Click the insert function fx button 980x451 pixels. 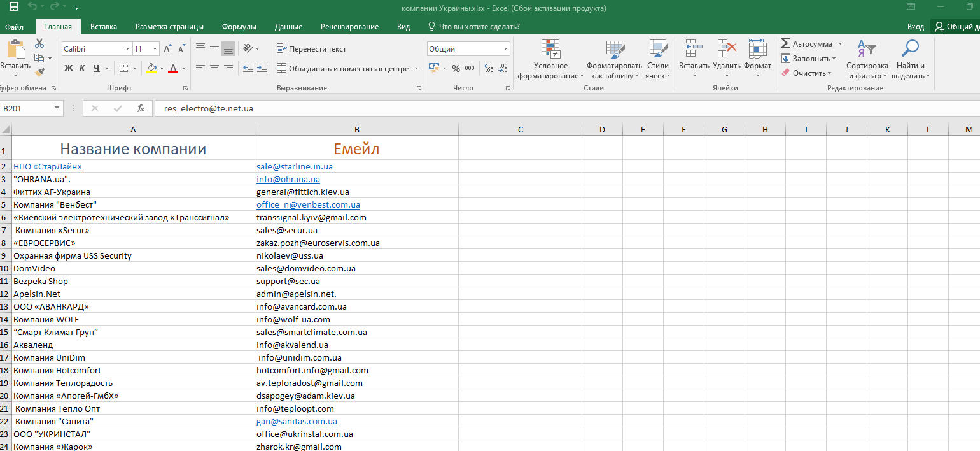click(x=141, y=109)
